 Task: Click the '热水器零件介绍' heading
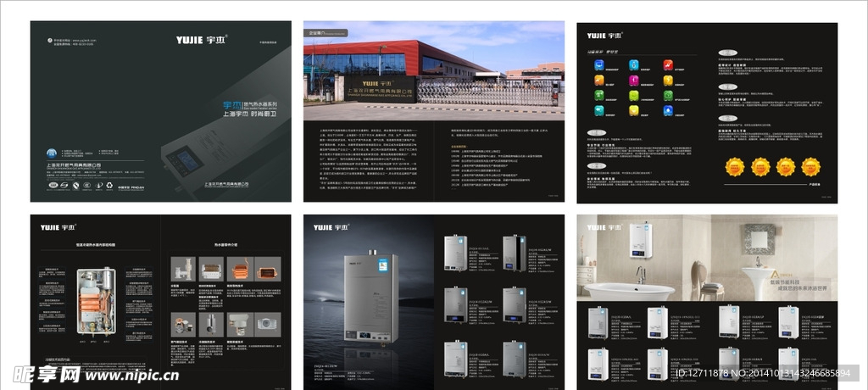point(225,244)
